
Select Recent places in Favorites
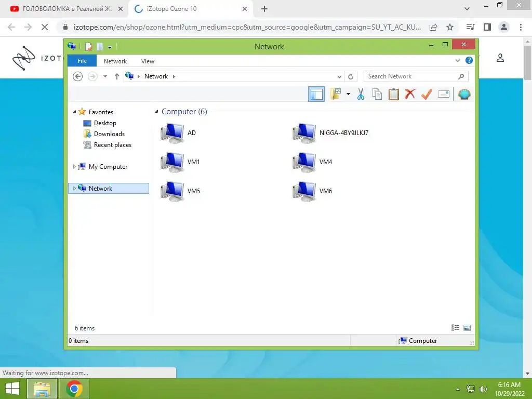point(113,145)
